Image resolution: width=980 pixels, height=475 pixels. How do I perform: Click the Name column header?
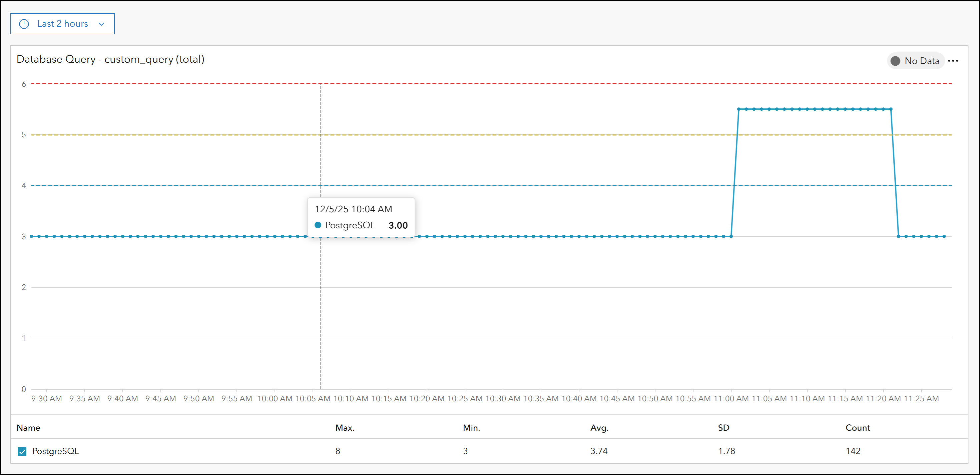(x=29, y=428)
